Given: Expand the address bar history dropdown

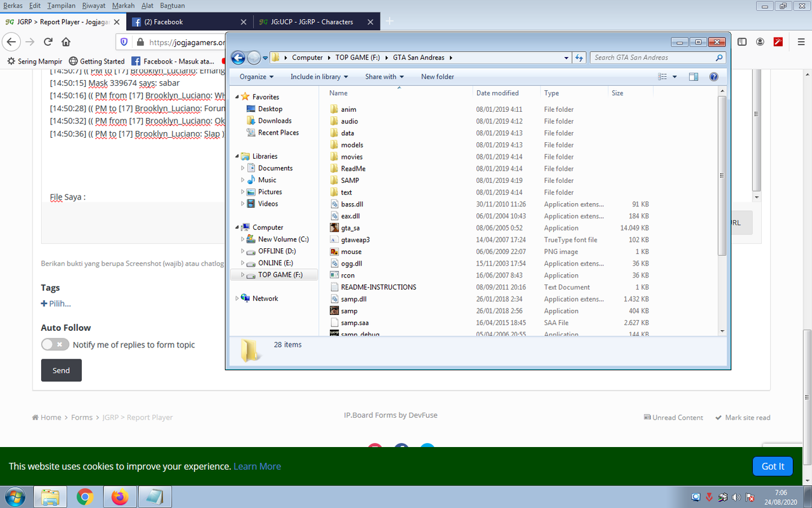Looking at the screenshot, I should [x=566, y=58].
